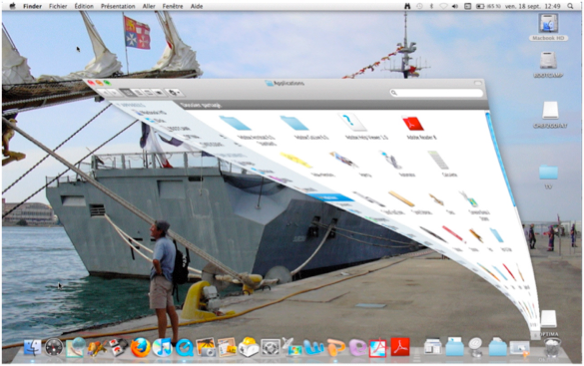584x366 pixels.
Task: Launch iPhoto from the Dock
Action: tap(206, 347)
